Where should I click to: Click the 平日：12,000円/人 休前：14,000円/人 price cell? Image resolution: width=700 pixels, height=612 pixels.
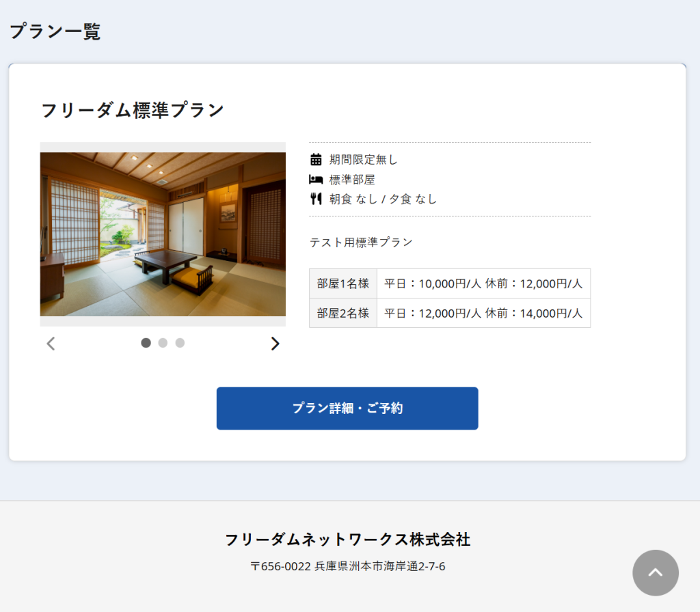tap(484, 313)
